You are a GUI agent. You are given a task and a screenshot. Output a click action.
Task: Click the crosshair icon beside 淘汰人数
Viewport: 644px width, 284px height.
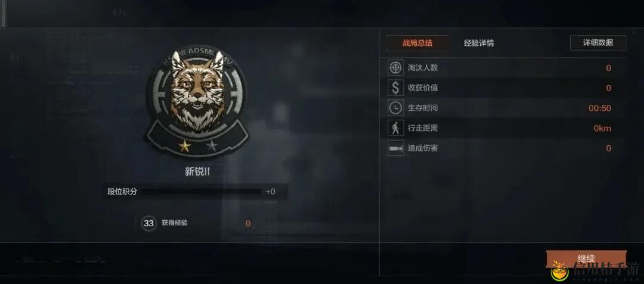(x=395, y=68)
